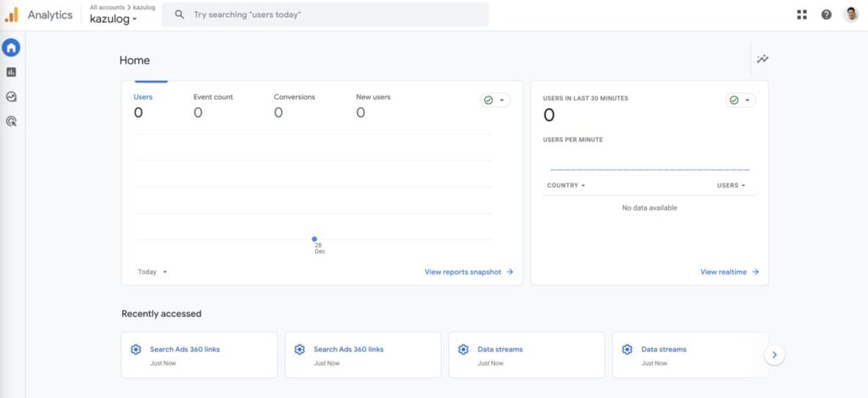Open data quality dropdown on Users card
868x398 pixels.
coord(495,100)
